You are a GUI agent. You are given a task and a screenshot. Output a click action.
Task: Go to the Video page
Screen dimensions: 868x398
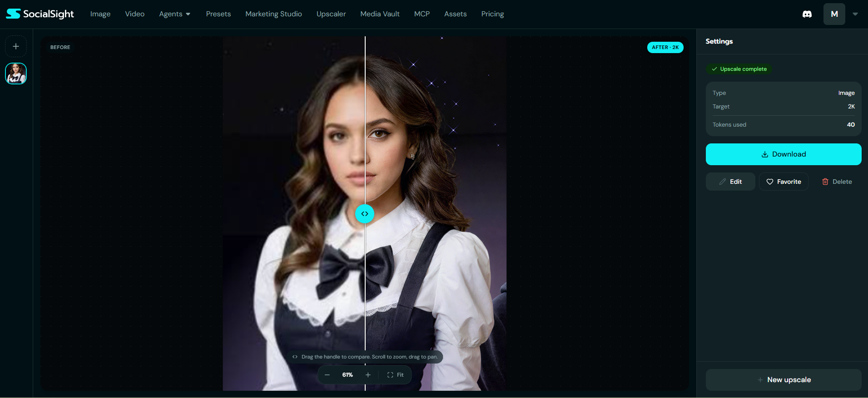point(135,14)
